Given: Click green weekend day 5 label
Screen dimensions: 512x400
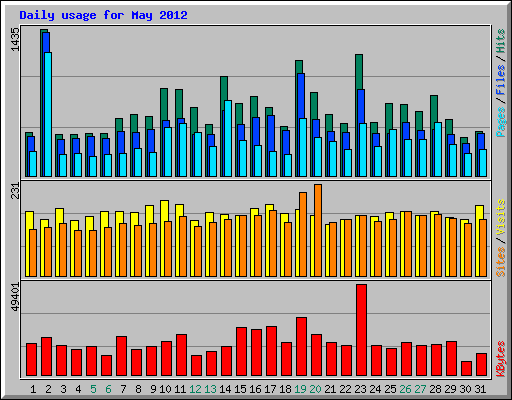Looking at the screenshot, I should click(93, 389).
